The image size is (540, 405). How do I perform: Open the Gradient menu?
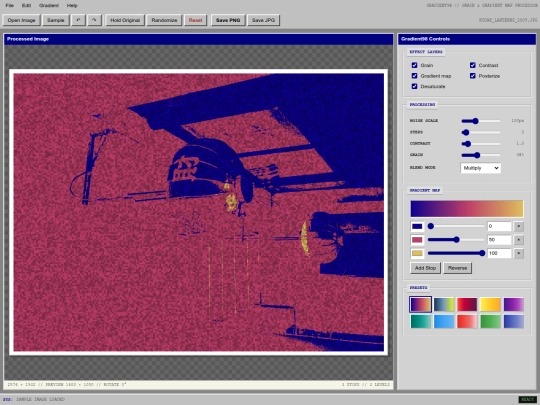(49, 6)
